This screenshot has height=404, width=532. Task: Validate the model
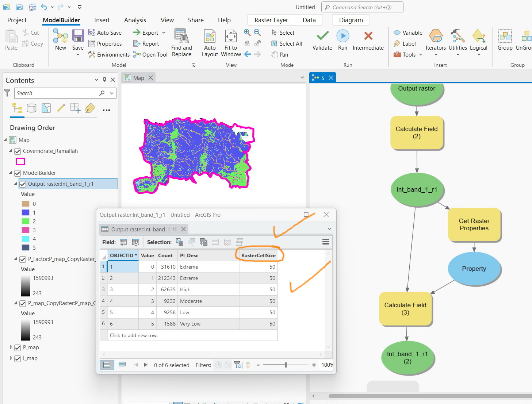tap(322, 40)
